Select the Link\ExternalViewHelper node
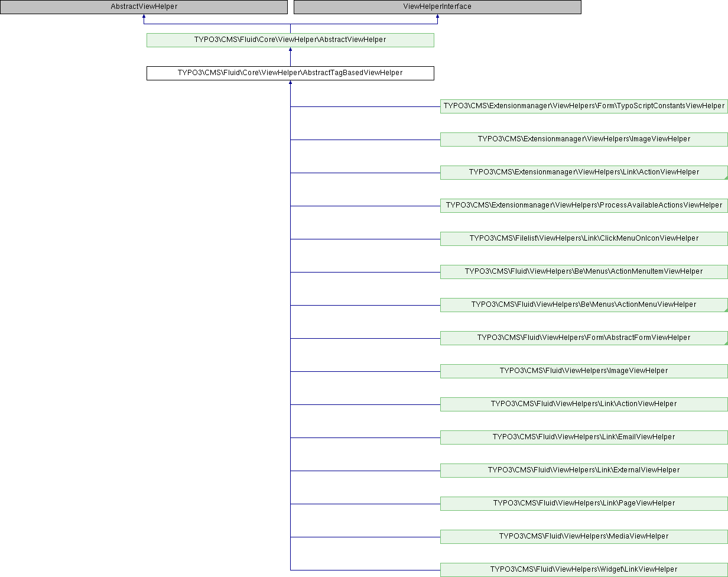Image resolution: width=728 pixels, height=577 pixels. 584,471
